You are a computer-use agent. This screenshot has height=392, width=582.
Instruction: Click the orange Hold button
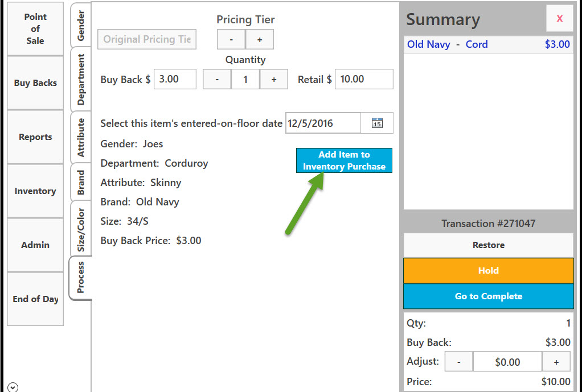tap(489, 270)
